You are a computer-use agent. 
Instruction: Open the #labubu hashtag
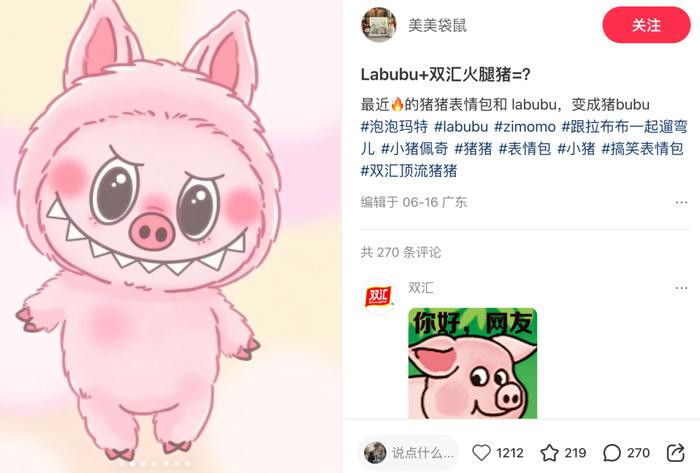pyautogui.click(x=461, y=127)
